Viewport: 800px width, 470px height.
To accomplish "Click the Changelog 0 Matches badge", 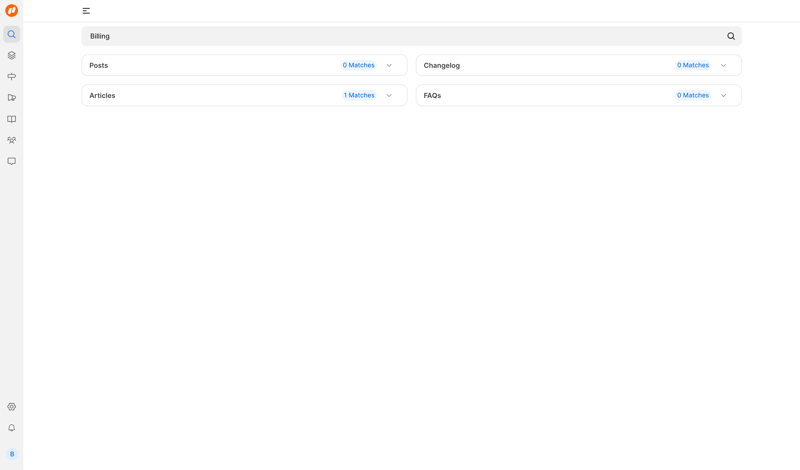I will (692, 65).
